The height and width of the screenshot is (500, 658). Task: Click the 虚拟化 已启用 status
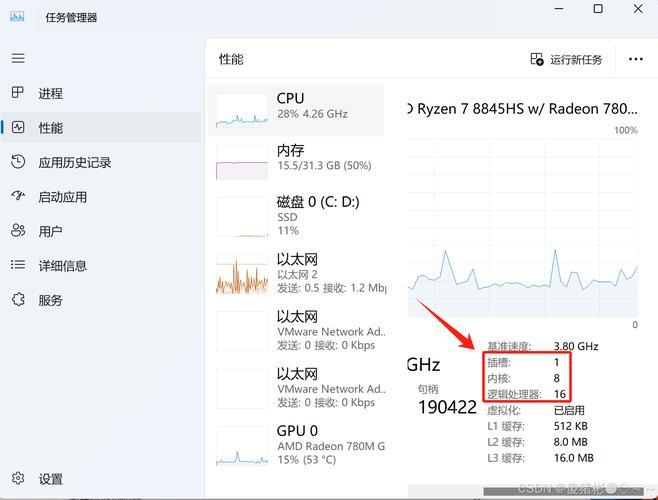click(569, 410)
